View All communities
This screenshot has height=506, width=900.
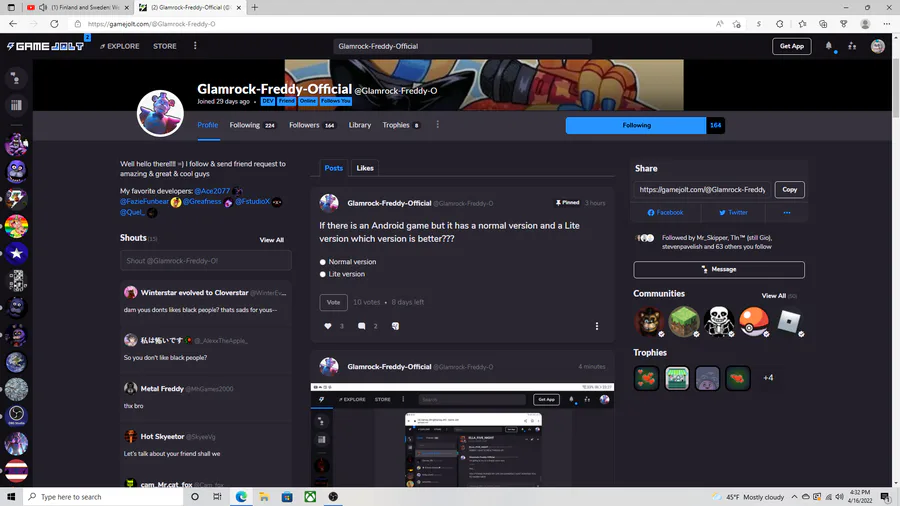774,296
